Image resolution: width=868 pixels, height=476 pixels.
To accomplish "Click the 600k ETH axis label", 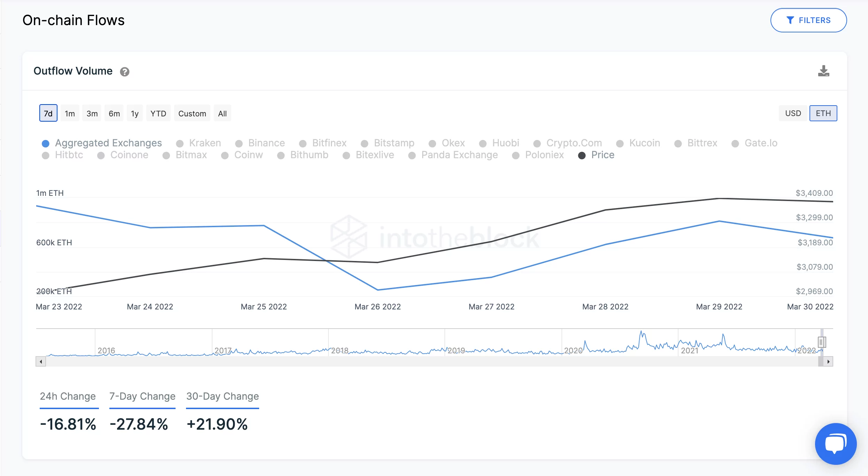I will [54, 243].
